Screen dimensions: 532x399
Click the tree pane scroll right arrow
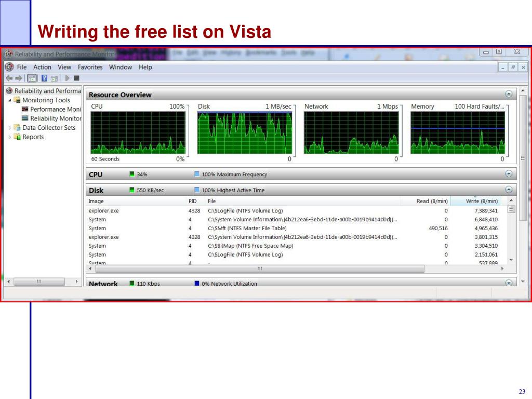[77, 282]
